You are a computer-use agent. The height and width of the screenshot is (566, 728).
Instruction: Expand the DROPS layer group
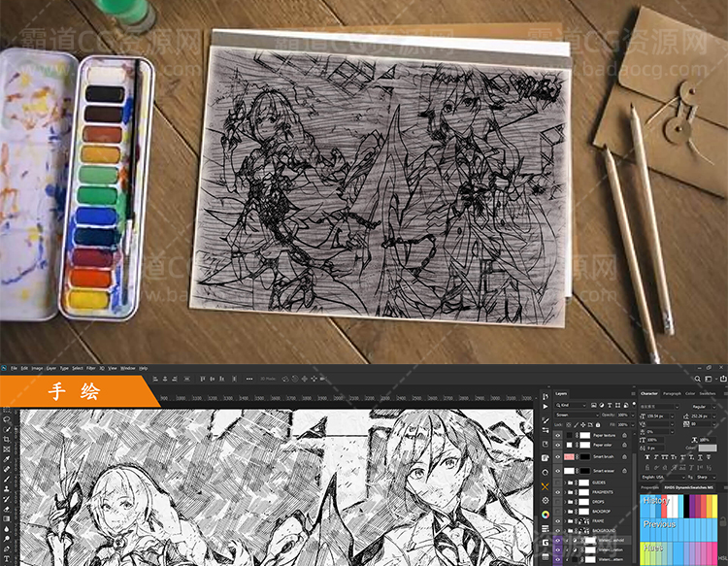click(x=565, y=502)
